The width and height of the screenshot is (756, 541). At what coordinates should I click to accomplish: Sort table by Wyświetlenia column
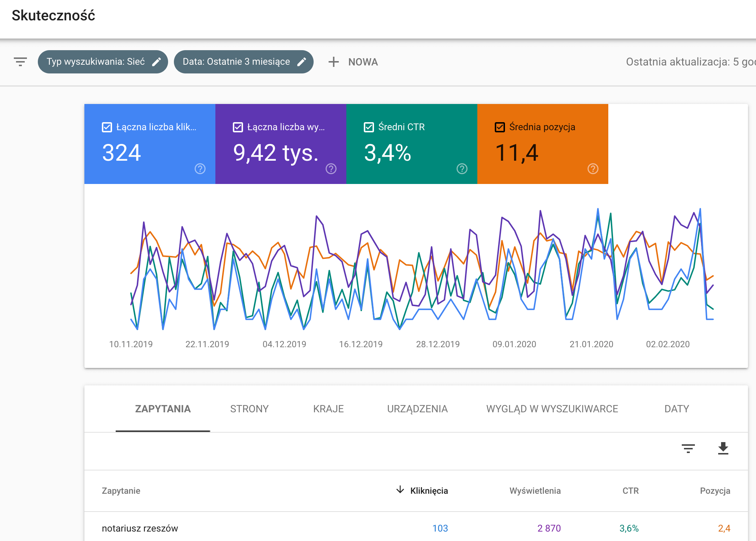pyautogui.click(x=535, y=491)
